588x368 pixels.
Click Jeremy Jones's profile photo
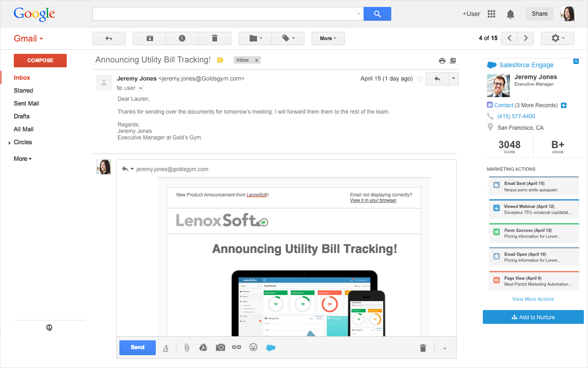(x=498, y=86)
